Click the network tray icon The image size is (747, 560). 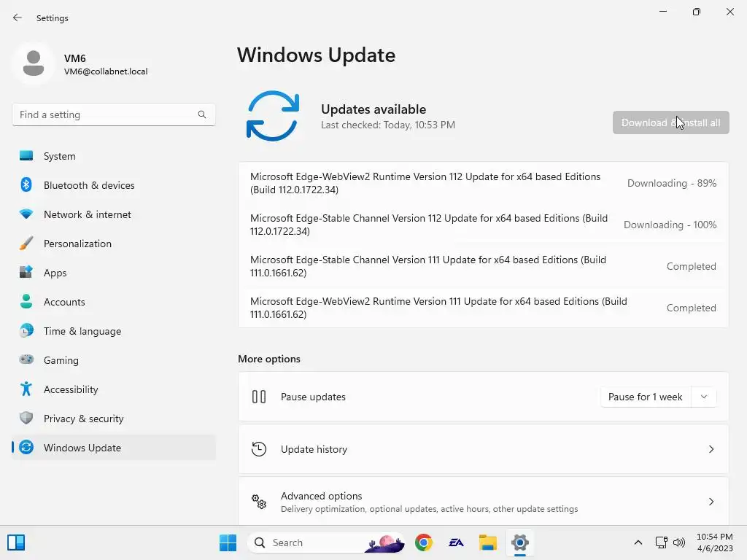[661, 542]
